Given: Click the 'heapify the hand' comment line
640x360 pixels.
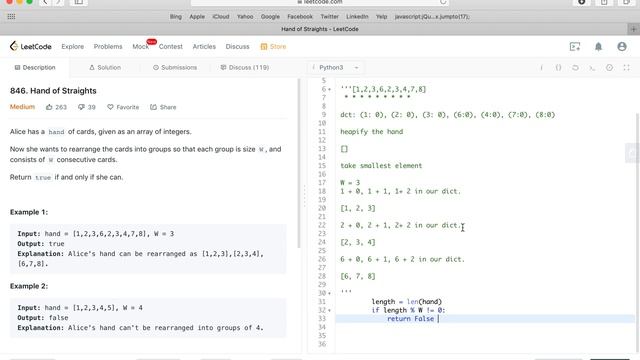Looking at the screenshot, I should click(x=371, y=132).
